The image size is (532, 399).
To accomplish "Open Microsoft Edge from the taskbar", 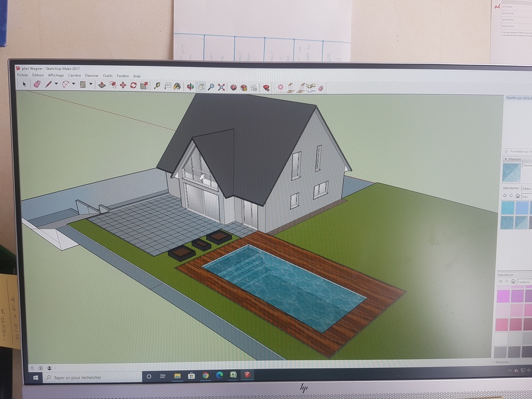I will (x=219, y=375).
